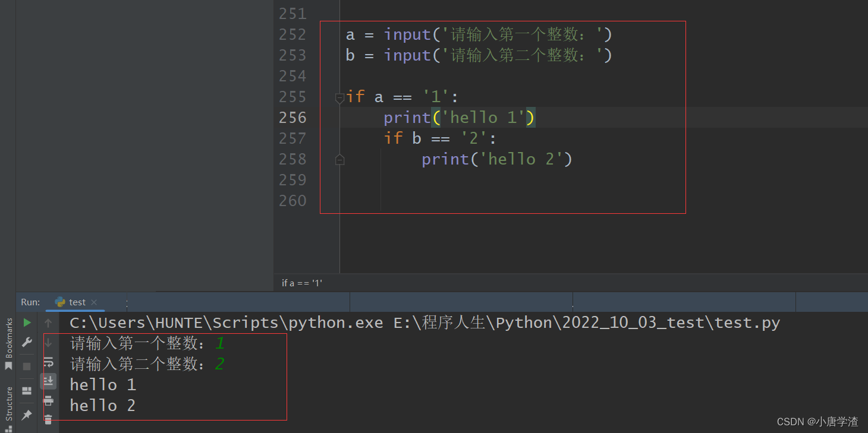Image resolution: width=868 pixels, height=433 pixels.
Task: Rerun 'test' with the green play icon
Action: click(x=27, y=323)
